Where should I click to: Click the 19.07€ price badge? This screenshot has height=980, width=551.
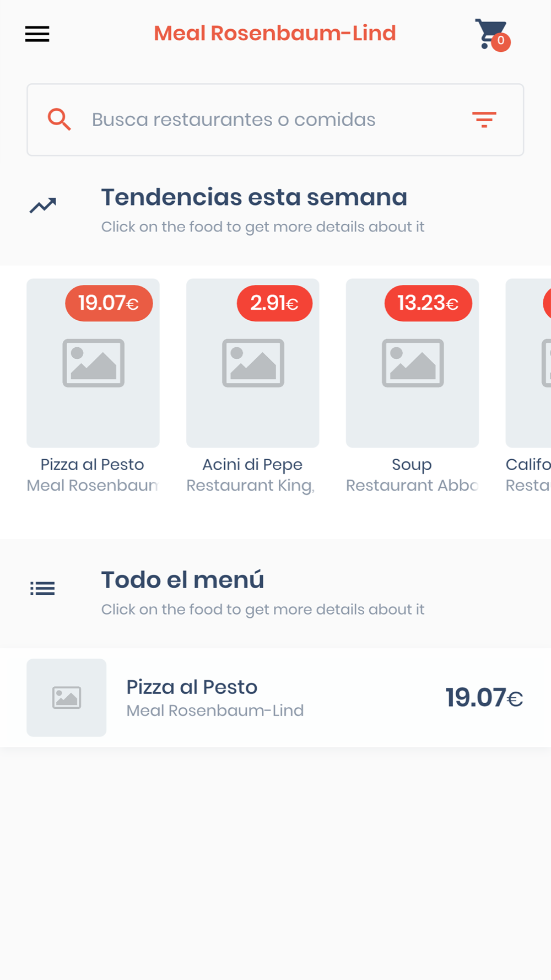pos(109,303)
